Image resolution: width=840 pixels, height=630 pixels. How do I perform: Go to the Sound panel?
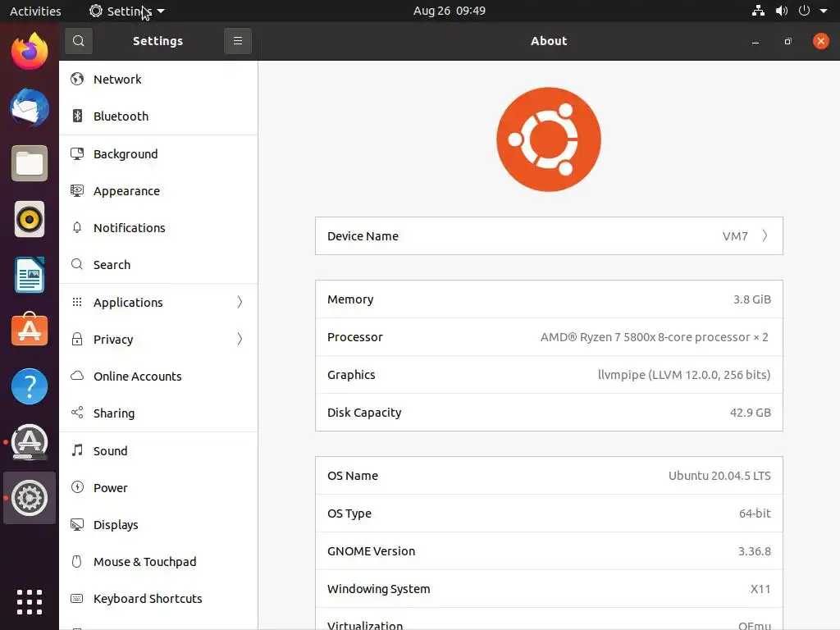(158, 450)
